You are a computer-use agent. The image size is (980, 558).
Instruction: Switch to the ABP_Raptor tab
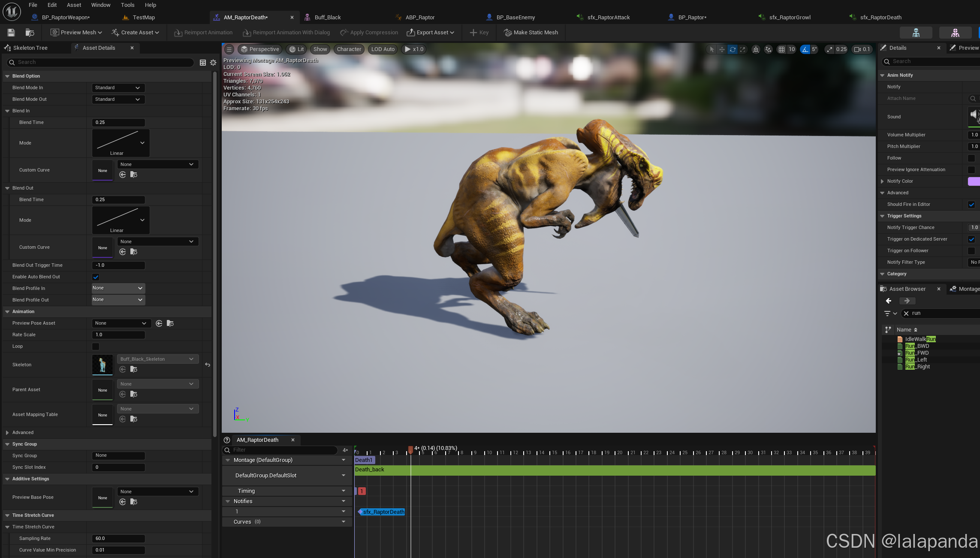(x=419, y=18)
